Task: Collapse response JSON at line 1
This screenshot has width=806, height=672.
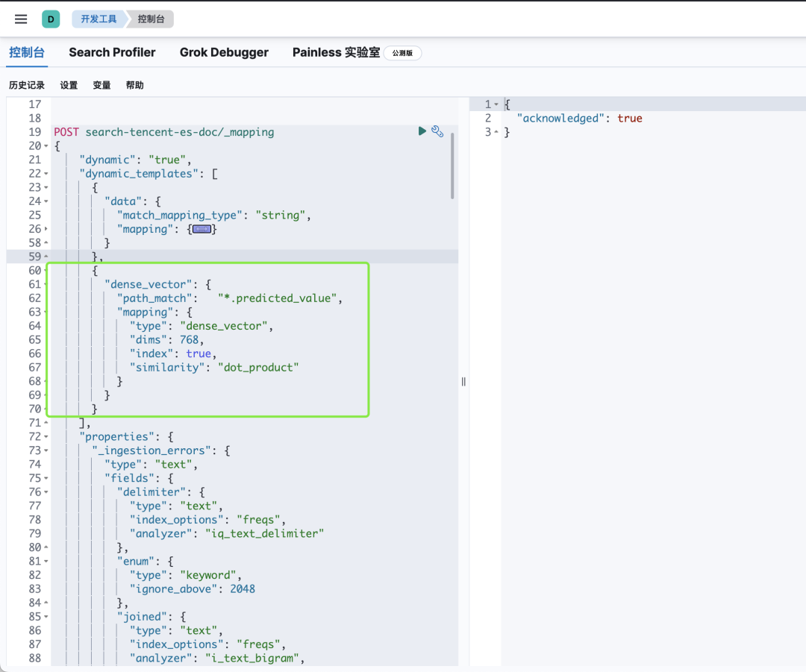Action: pos(496,104)
